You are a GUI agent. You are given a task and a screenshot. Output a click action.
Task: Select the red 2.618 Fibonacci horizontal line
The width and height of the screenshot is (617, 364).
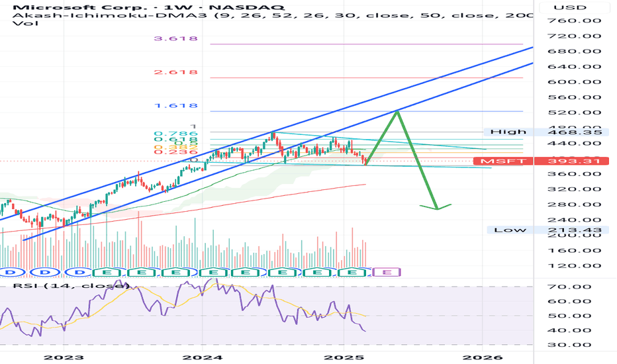pyautogui.click(x=366, y=77)
